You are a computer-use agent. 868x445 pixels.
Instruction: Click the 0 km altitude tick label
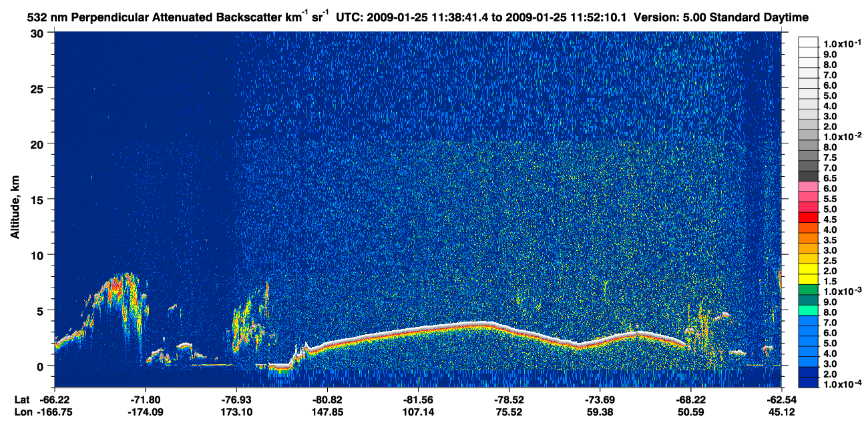coord(41,366)
